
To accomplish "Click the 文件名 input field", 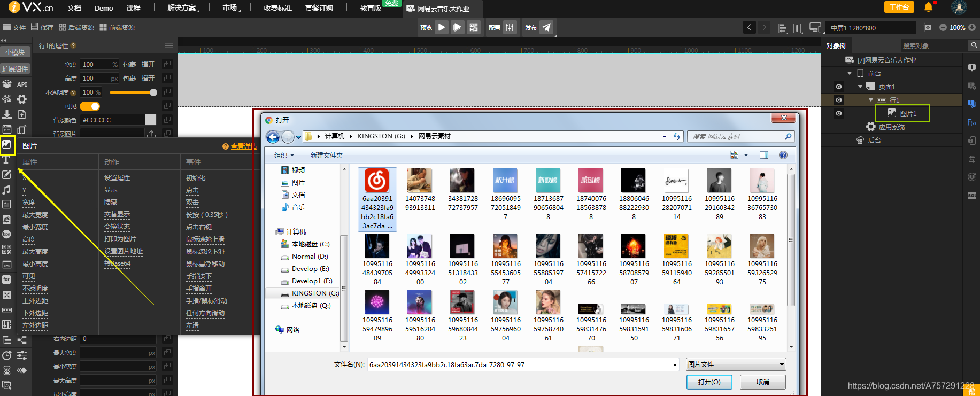I will coord(523,365).
